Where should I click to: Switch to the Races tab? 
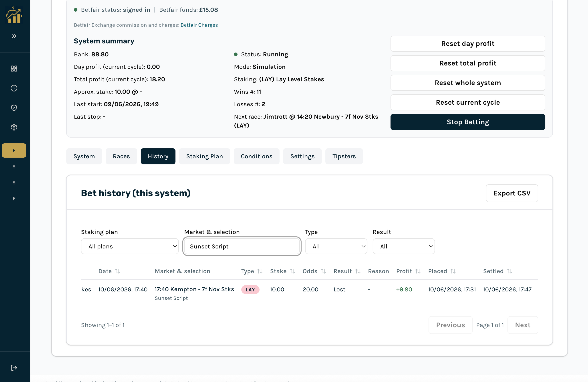pos(121,156)
